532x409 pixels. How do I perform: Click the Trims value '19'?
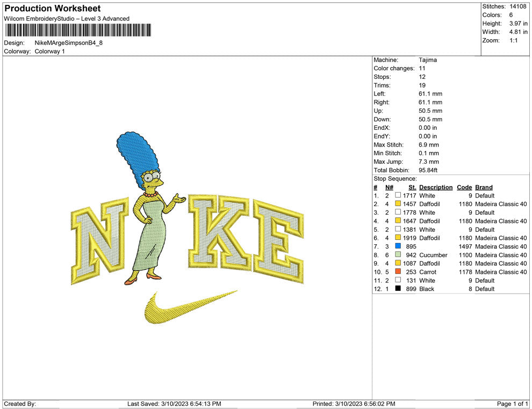click(x=422, y=85)
